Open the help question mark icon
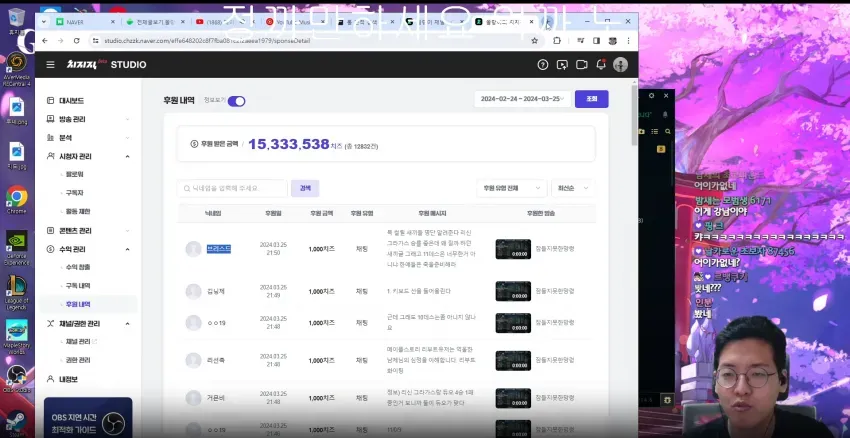Image resolution: width=850 pixels, height=438 pixels. (x=543, y=65)
